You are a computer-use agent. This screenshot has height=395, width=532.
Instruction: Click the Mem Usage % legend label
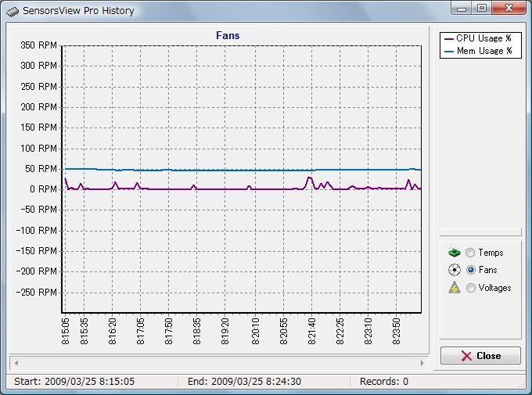coord(484,51)
